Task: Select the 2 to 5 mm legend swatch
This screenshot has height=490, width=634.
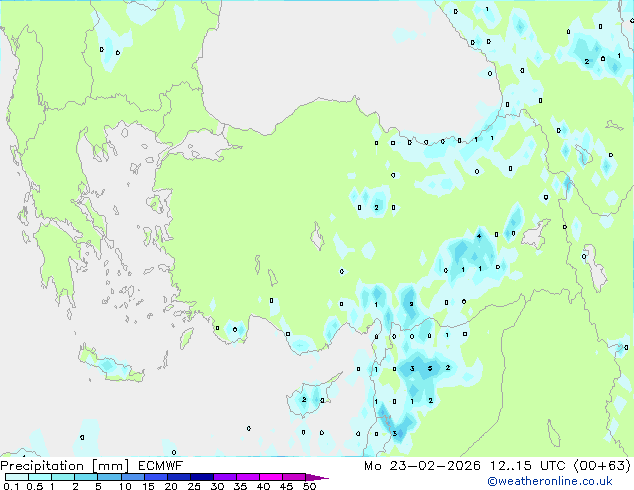Action: tap(86, 477)
